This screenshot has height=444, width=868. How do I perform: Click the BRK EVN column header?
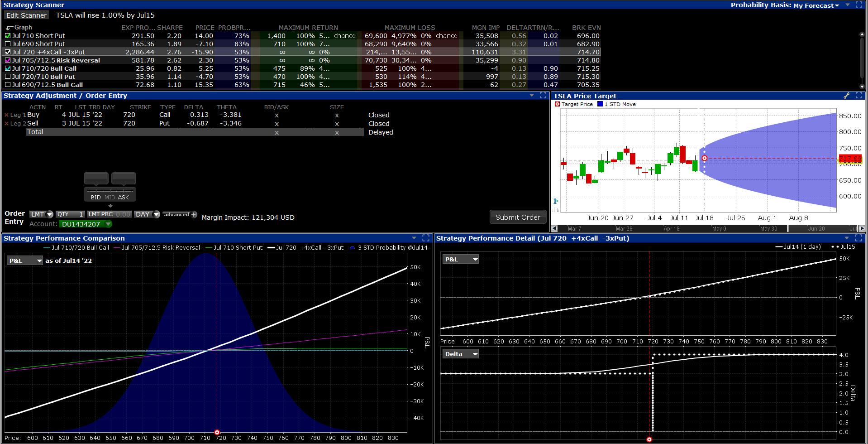coord(586,28)
